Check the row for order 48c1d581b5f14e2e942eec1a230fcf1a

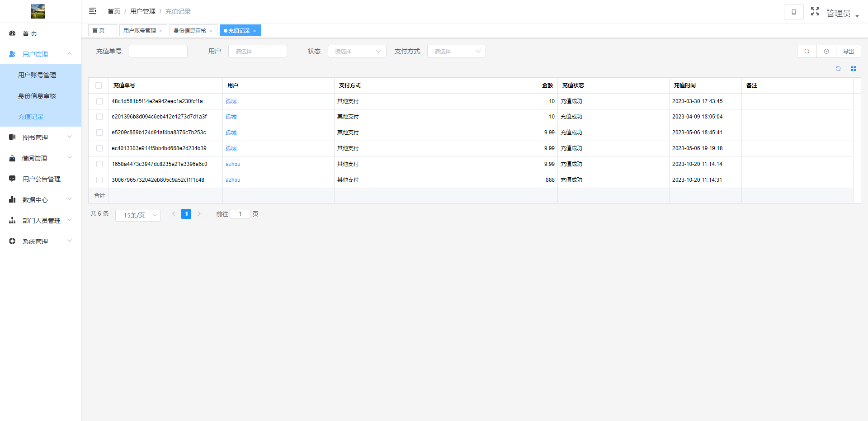pos(99,101)
